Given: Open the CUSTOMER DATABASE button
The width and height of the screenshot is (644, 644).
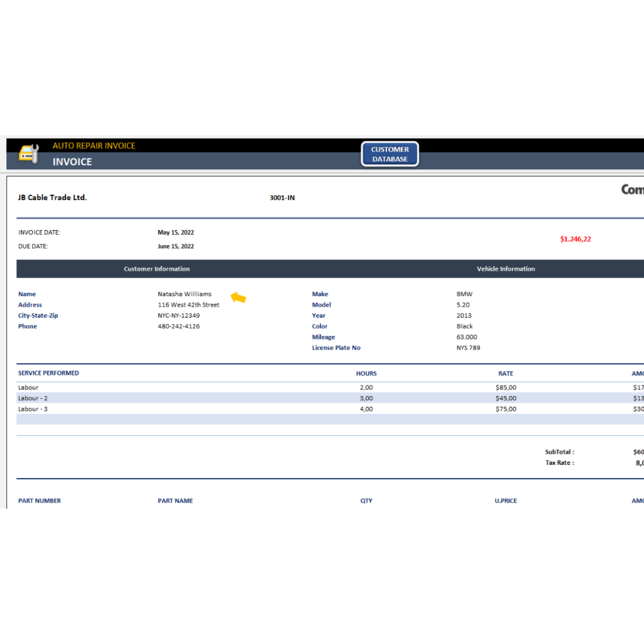Looking at the screenshot, I should click(390, 153).
